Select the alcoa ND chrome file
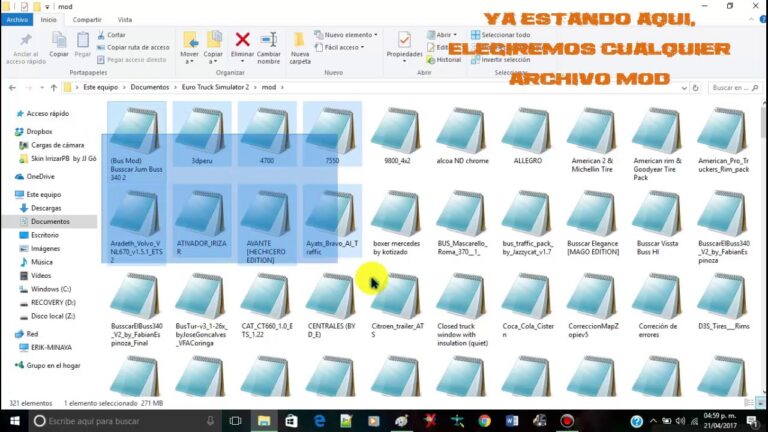Image resolution: width=768 pixels, height=432 pixels. (x=462, y=136)
